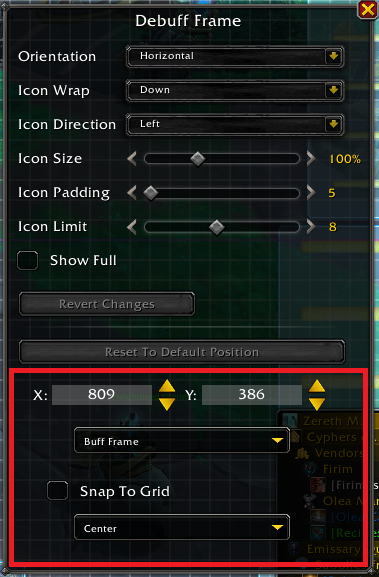The height and width of the screenshot is (577, 379).
Task: Open the Icon Direction dropdown
Action: pyautogui.click(x=235, y=124)
